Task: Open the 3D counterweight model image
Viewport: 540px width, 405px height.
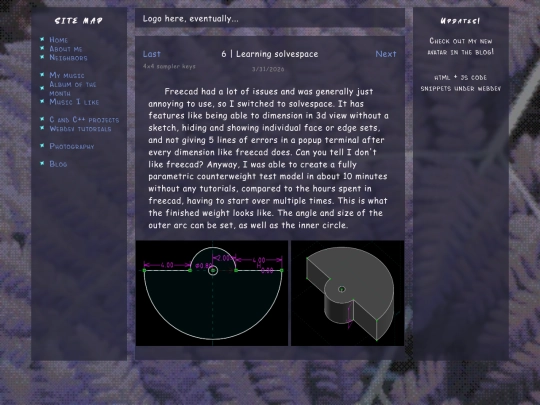Action: (347, 293)
